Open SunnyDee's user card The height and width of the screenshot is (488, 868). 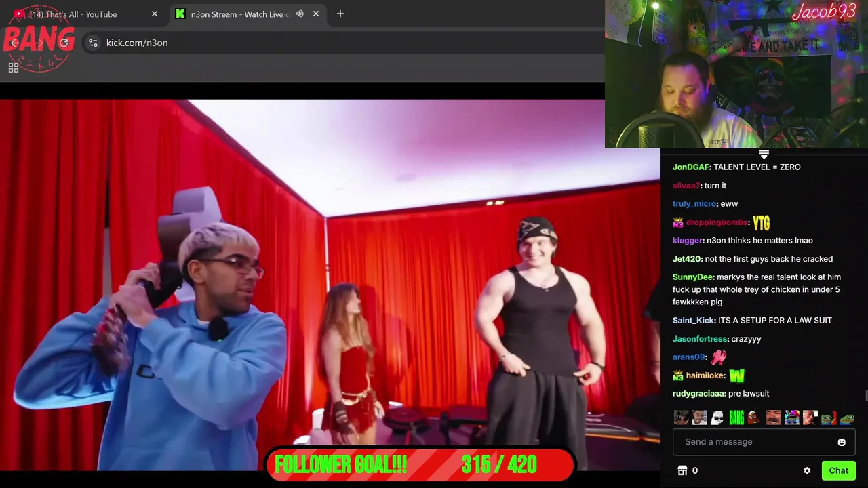click(x=693, y=277)
